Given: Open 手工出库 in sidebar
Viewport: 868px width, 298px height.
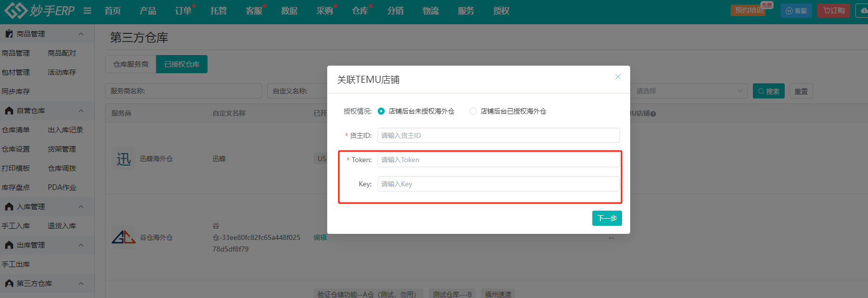Looking at the screenshot, I should [16, 264].
